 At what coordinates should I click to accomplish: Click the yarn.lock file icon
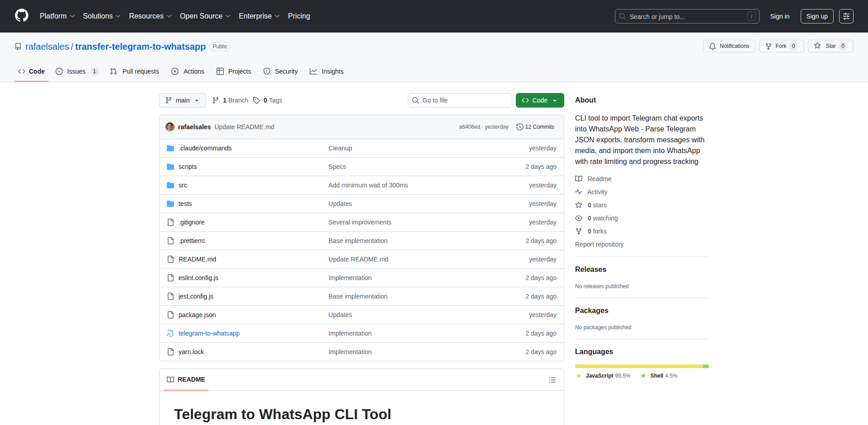pyautogui.click(x=170, y=352)
